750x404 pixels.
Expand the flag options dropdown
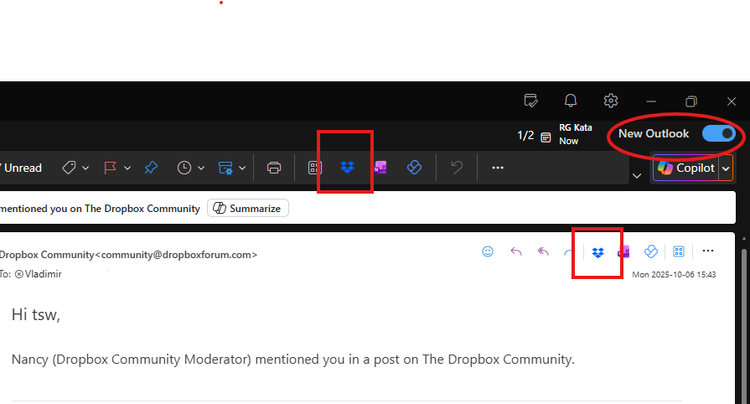127,168
